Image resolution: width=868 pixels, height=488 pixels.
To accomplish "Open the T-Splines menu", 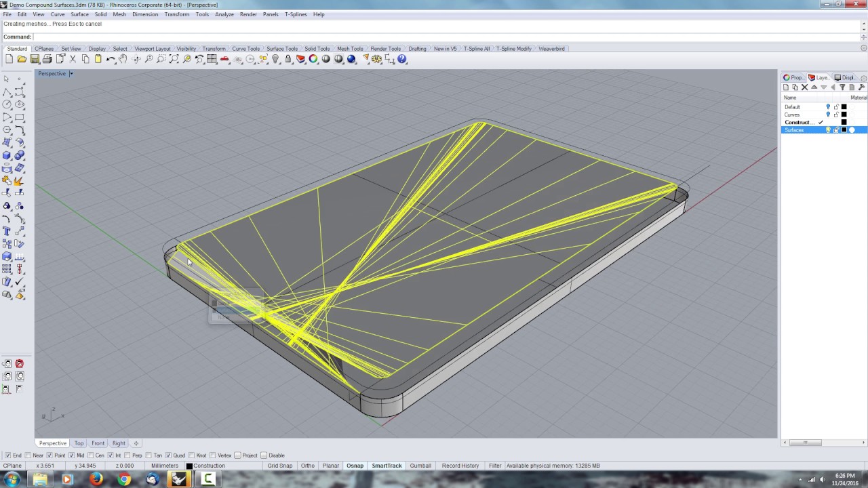I will [x=296, y=14].
